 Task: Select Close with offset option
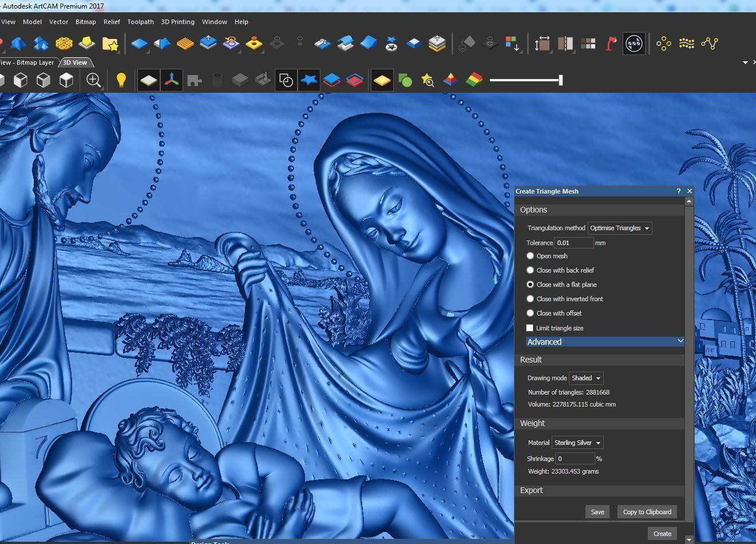point(530,313)
